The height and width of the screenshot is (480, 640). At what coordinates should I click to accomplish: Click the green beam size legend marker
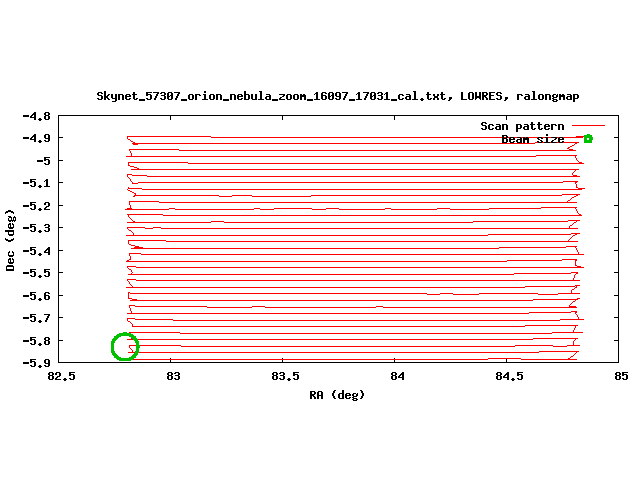[x=588, y=139]
